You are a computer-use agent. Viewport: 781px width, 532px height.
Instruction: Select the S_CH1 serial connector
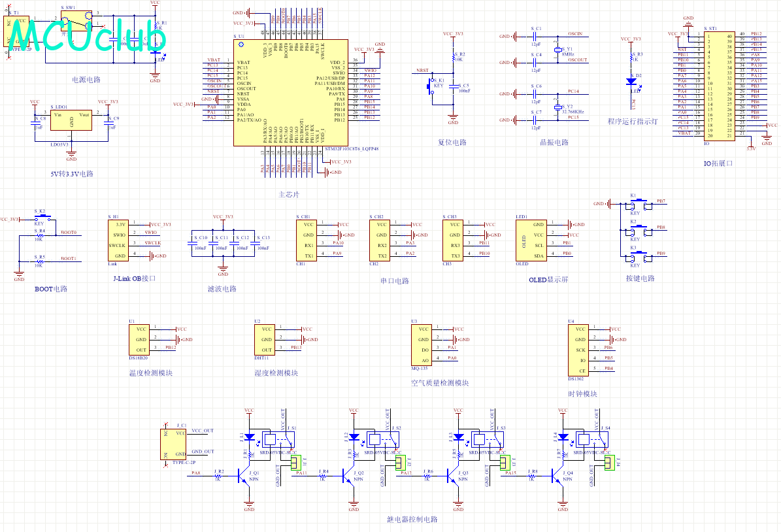point(307,240)
